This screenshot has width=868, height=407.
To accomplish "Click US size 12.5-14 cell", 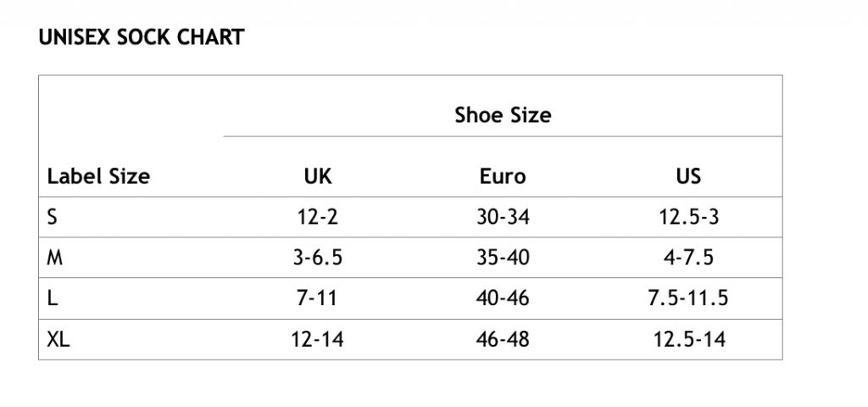I will tap(689, 339).
